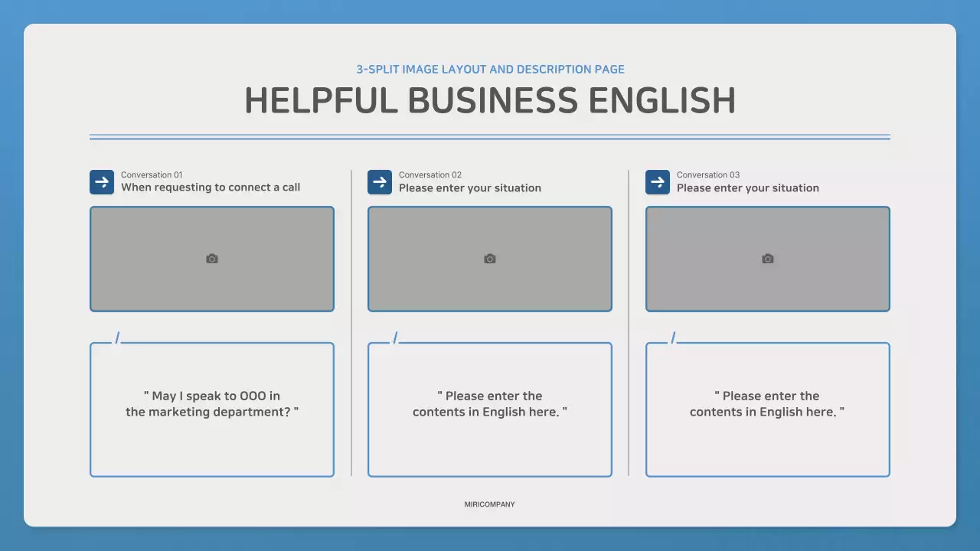The width and height of the screenshot is (980, 551).
Task: Click the Conversation 02 label
Action: tap(430, 174)
